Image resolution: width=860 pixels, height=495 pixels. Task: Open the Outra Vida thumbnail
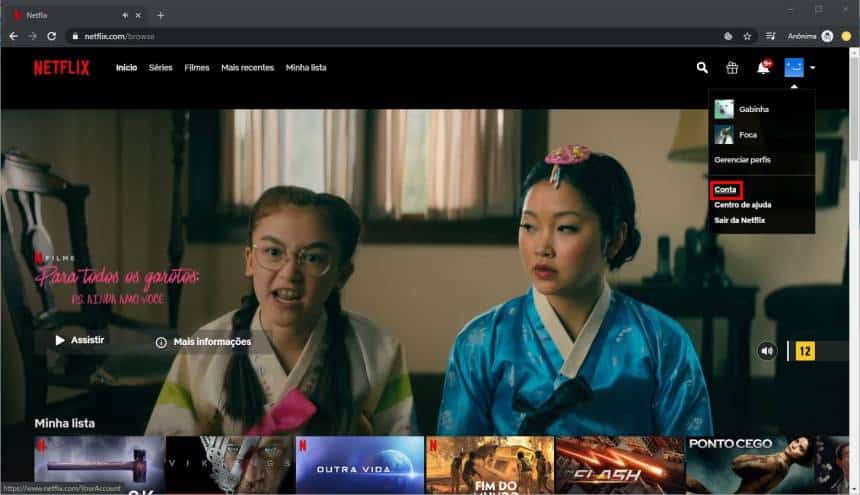tap(360, 465)
